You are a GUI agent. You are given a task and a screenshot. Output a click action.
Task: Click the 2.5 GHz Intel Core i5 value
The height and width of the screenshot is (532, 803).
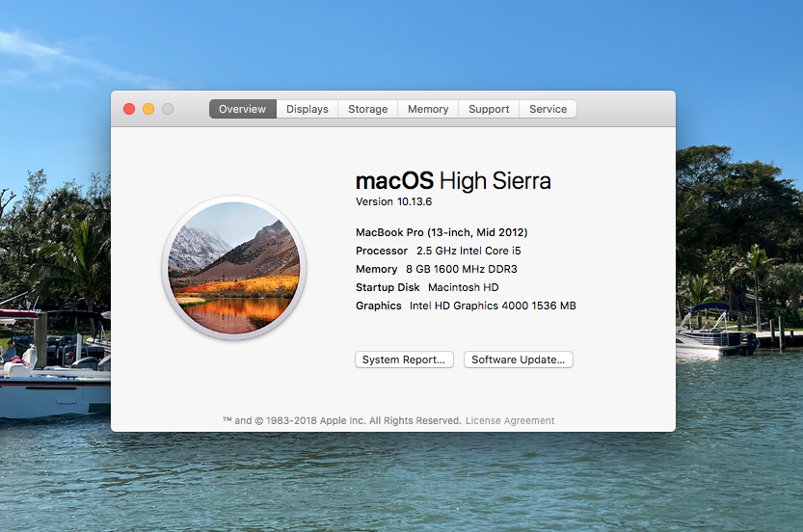pyautogui.click(x=468, y=251)
